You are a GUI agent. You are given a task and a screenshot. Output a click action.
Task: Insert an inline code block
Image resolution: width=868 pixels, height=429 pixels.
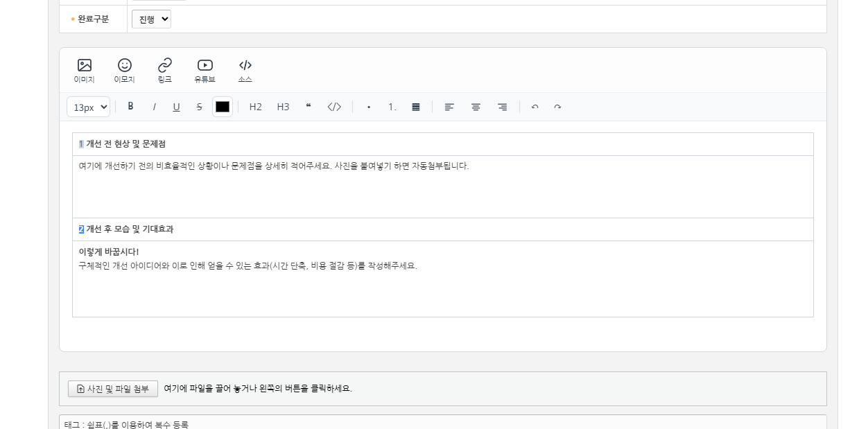pyautogui.click(x=334, y=107)
